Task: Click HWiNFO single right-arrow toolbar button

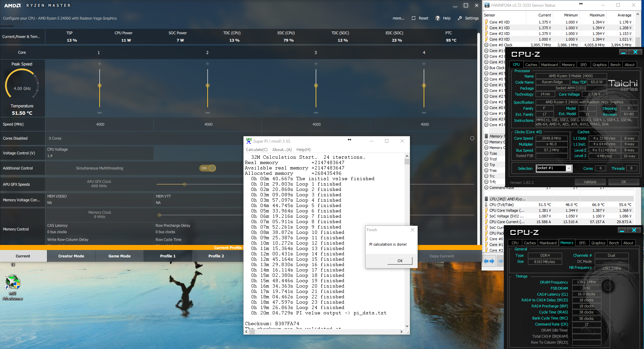Action: (500, 261)
